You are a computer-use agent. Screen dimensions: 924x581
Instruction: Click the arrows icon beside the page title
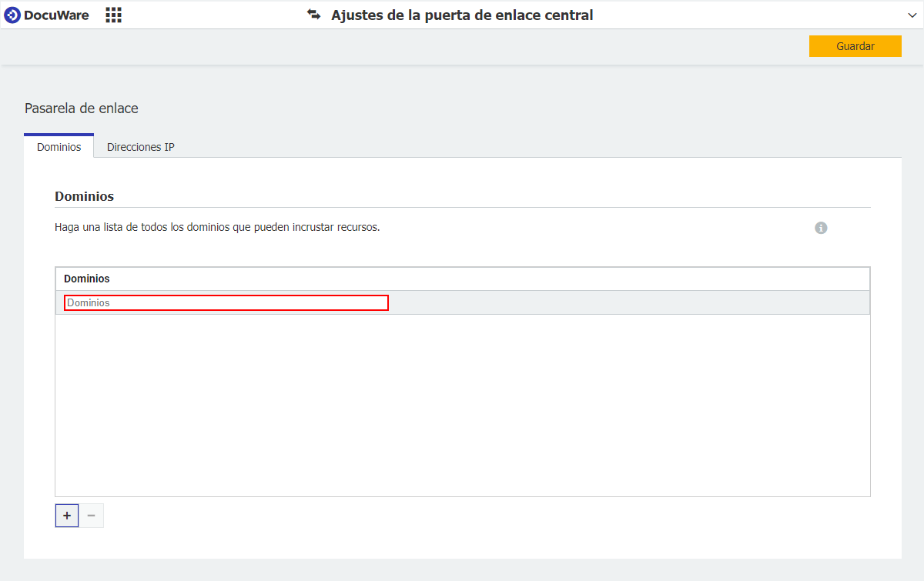pyautogui.click(x=316, y=14)
